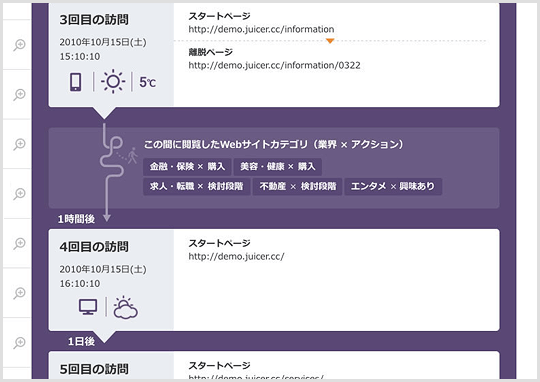Select the 不動産 × 検討段階 tag
Screen dimensions: 540x382
298,187
